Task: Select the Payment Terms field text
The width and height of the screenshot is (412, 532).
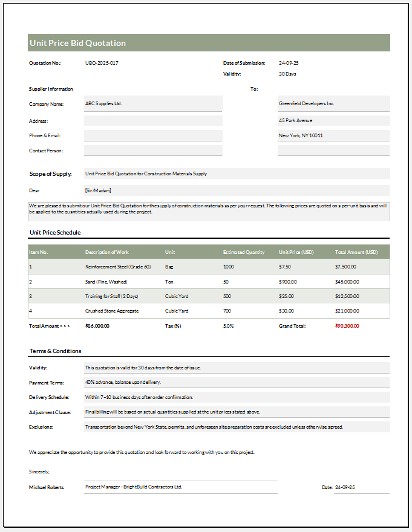Action: click(237, 382)
